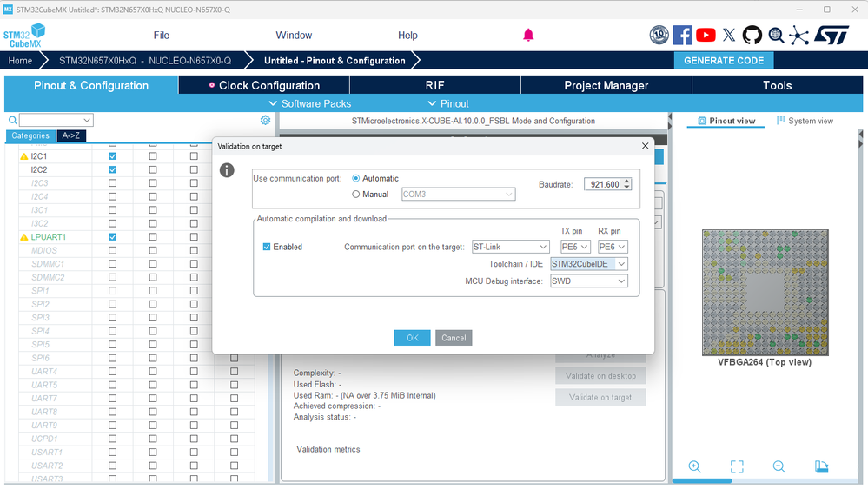Screen dimensions: 868x489
Task: Click the search magnifier icon in peripheral panel
Action: point(12,120)
